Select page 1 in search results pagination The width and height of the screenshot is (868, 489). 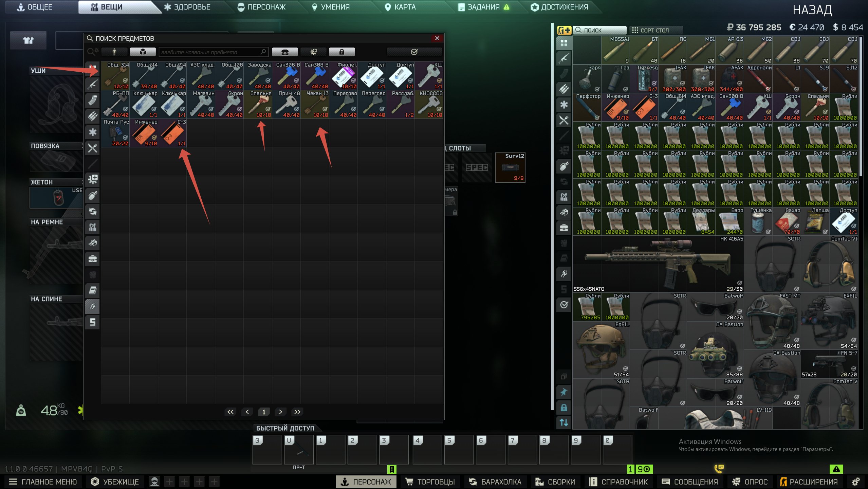pyautogui.click(x=264, y=412)
